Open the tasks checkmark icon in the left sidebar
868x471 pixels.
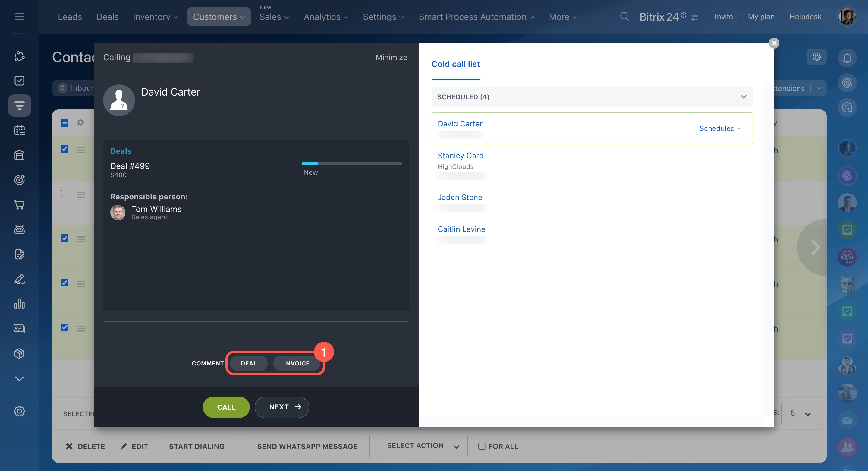pyautogui.click(x=19, y=81)
